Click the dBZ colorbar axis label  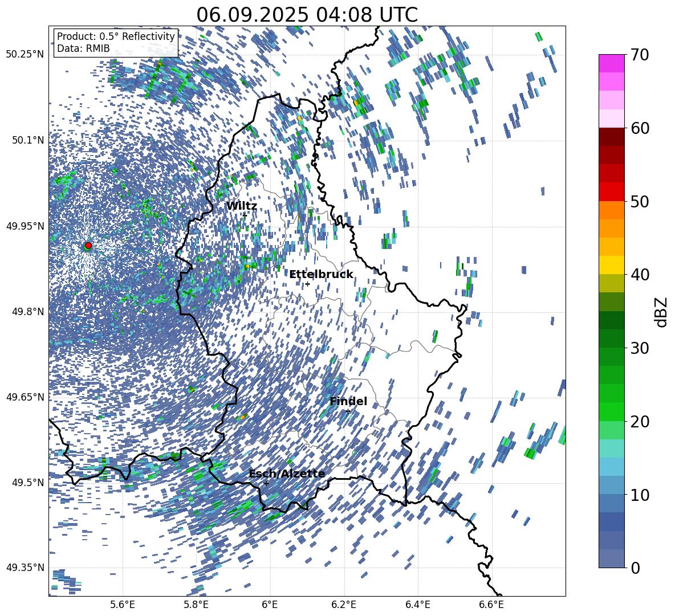tap(662, 312)
